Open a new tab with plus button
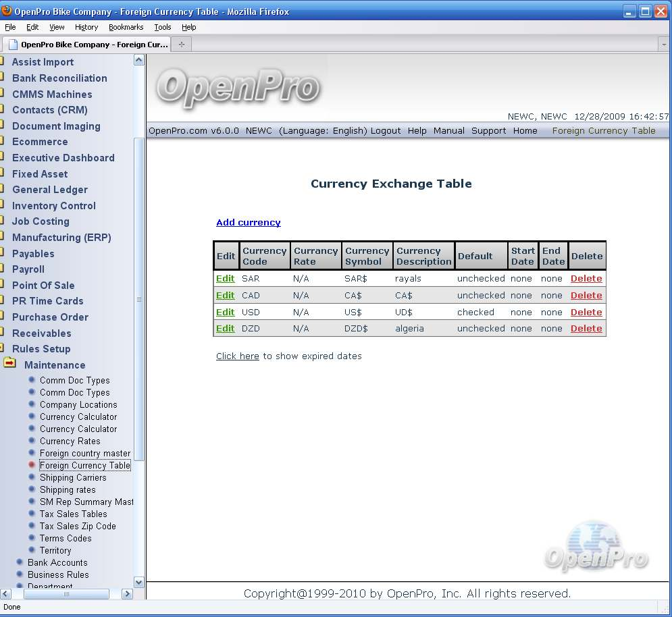This screenshot has width=672, height=617. coord(181,45)
